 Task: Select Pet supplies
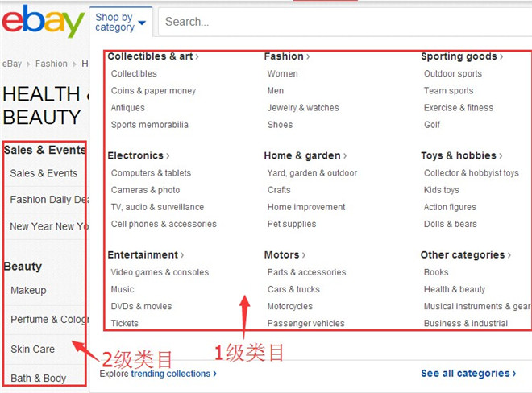[292, 224]
